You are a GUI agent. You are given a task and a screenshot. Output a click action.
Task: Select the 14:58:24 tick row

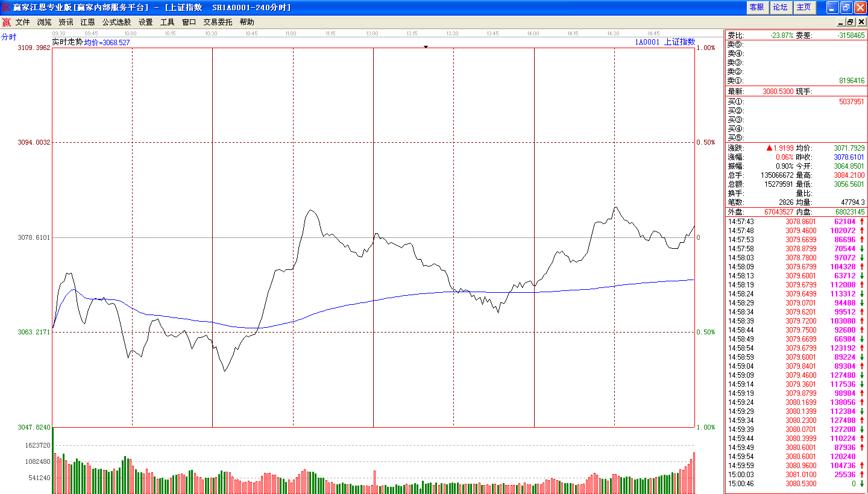click(796, 294)
